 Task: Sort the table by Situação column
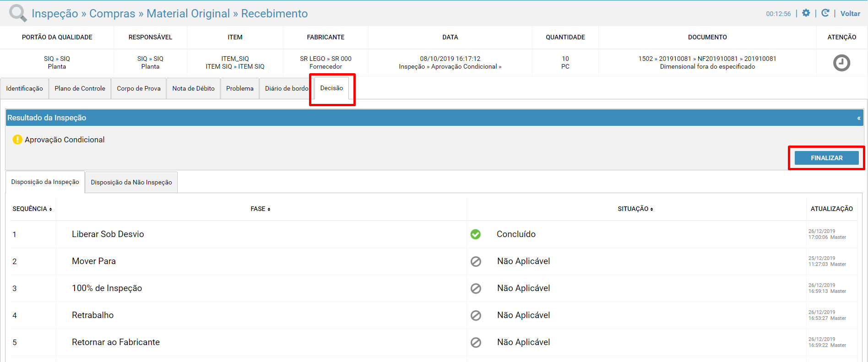(635, 209)
